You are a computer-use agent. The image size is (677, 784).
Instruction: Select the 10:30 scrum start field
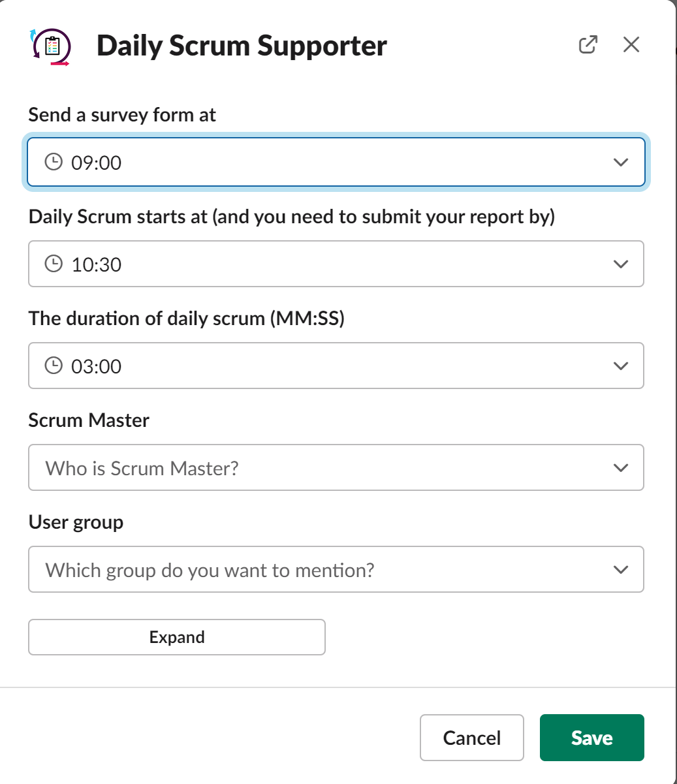326,264
